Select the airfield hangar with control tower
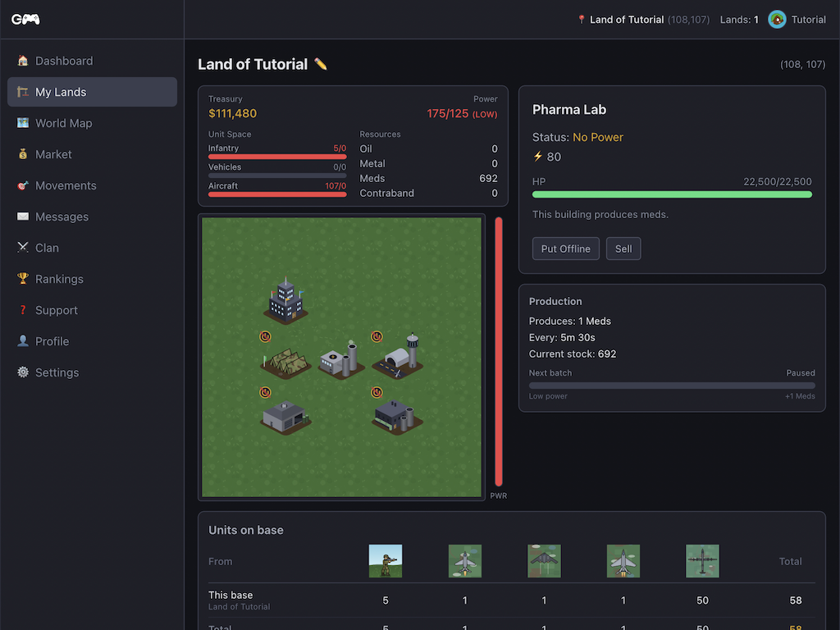840x630 pixels. (398, 358)
